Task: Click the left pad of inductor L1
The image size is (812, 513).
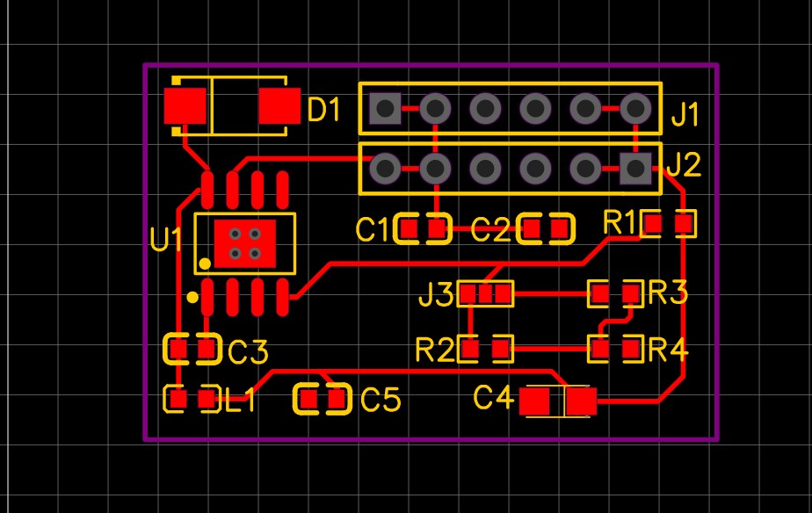Action: (178, 399)
